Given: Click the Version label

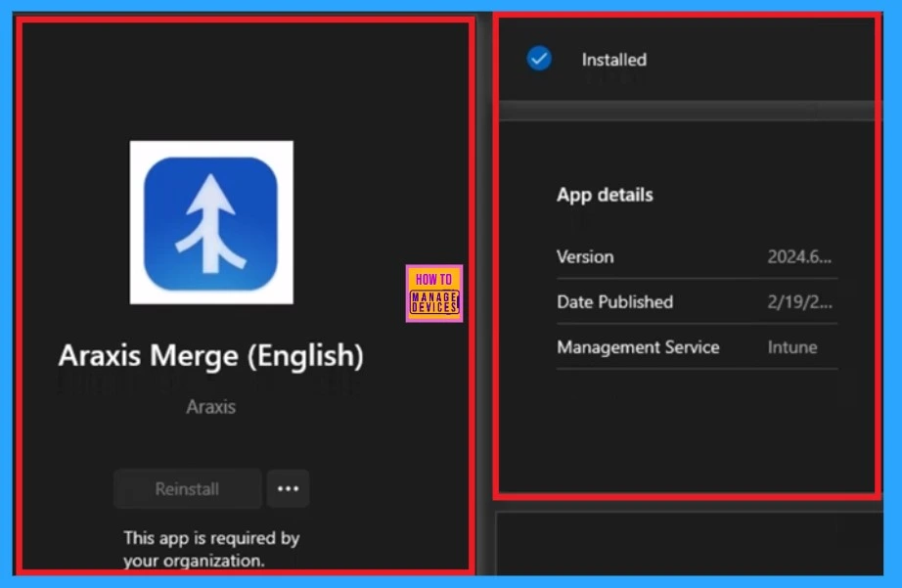Looking at the screenshot, I should [585, 256].
